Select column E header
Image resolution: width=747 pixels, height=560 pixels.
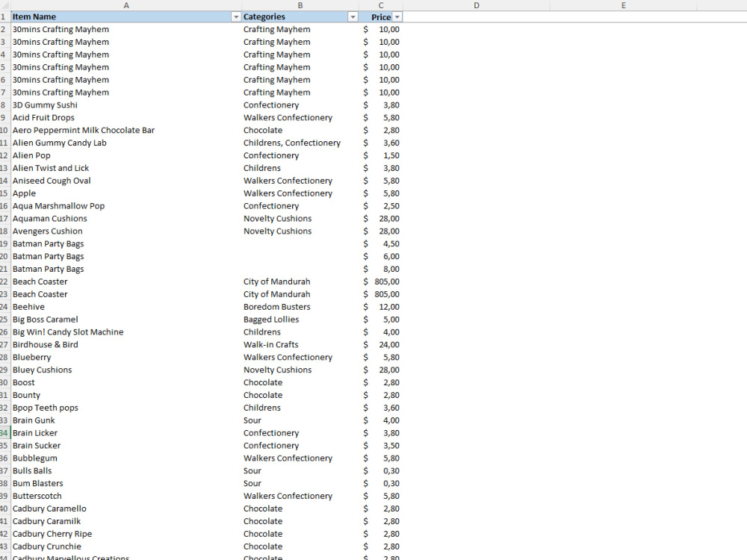(623, 5)
